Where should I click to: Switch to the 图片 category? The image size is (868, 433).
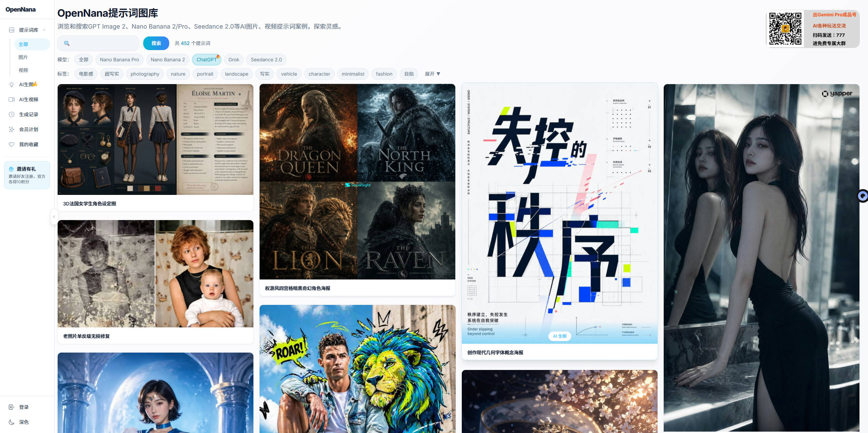tap(23, 57)
